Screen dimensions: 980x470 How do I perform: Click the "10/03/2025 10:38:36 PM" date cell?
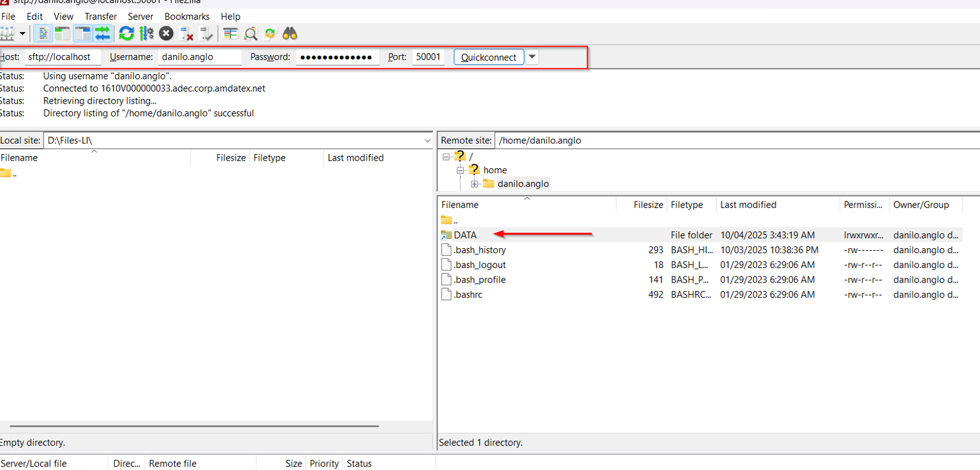pos(770,250)
